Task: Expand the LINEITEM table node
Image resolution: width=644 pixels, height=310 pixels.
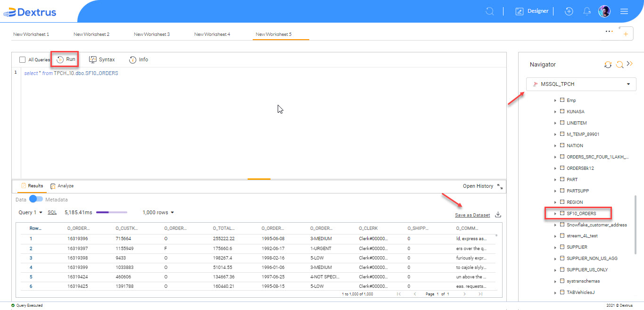Action: coord(555,123)
